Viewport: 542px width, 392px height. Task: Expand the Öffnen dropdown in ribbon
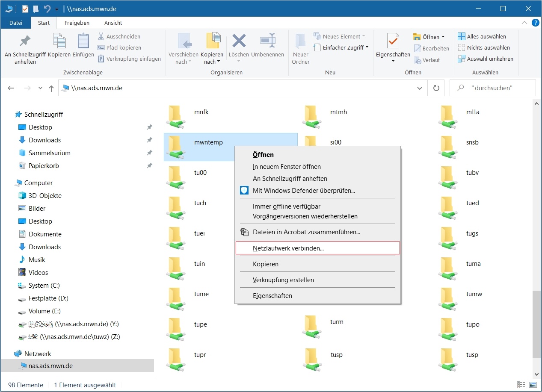click(443, 37)
